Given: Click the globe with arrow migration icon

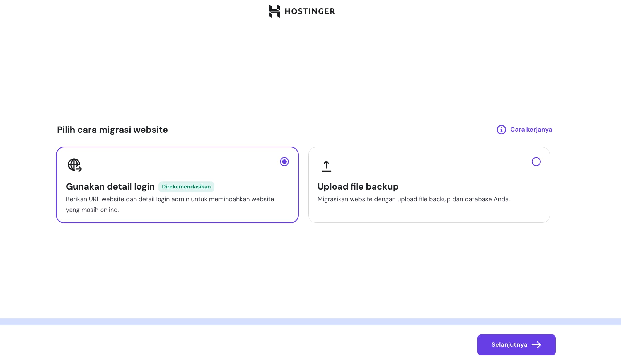Looking at the screenshot, I should coord(75,165).
